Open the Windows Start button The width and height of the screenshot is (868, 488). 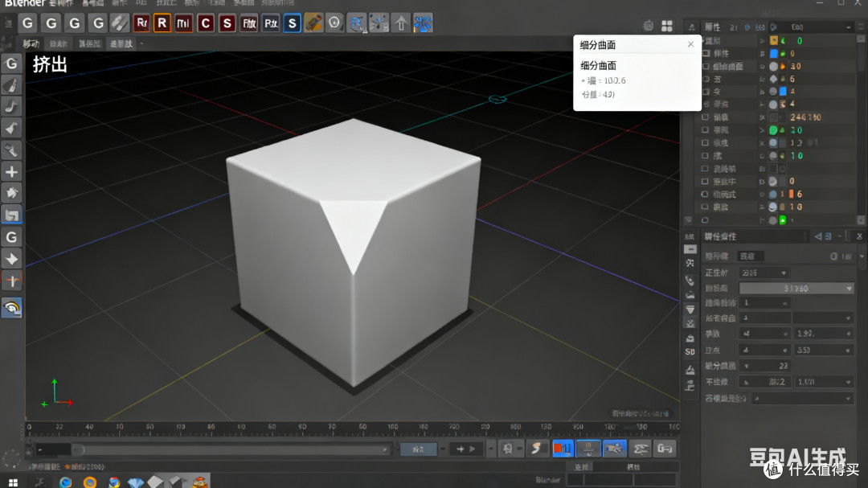[x=13, y=482]
